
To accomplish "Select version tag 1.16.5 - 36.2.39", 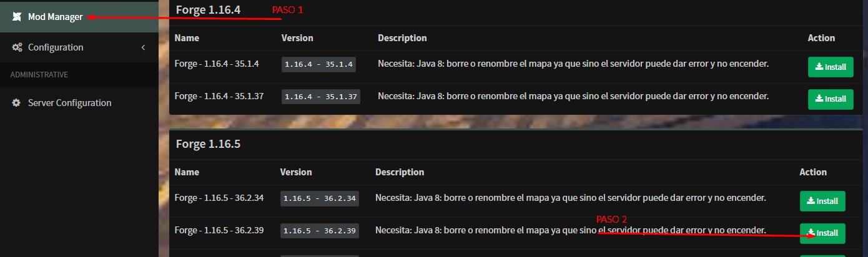I will (x=320, y=231).
